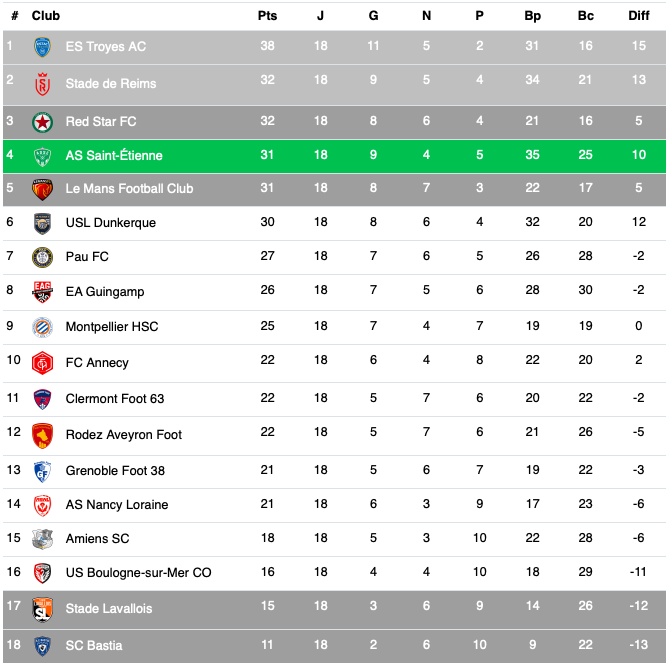Click the AS Saint-Étienne green crest
The height and width of the screenshot is (663, 666).
point(42,156)
